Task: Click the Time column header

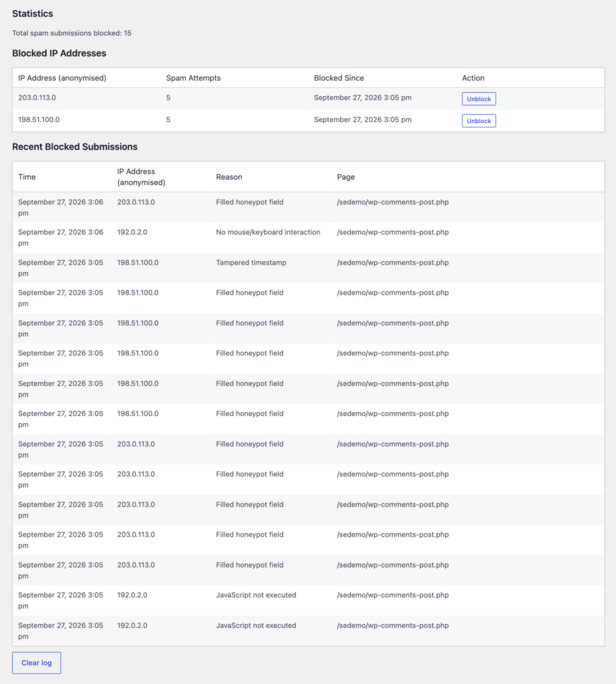Action: click(27, 176)
